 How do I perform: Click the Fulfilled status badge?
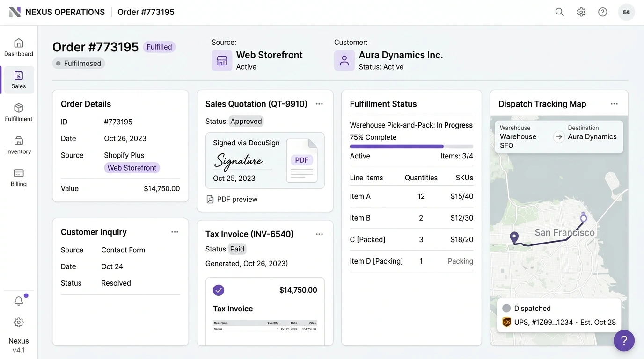[x=159, y=47]
